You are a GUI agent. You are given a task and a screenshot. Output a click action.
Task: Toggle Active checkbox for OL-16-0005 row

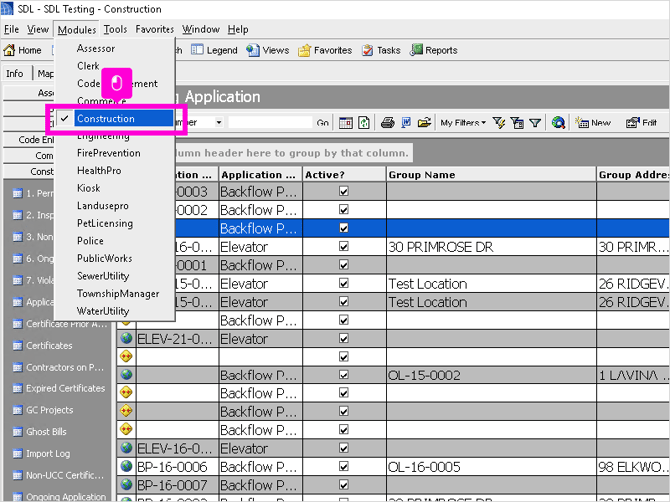point(344,466)
